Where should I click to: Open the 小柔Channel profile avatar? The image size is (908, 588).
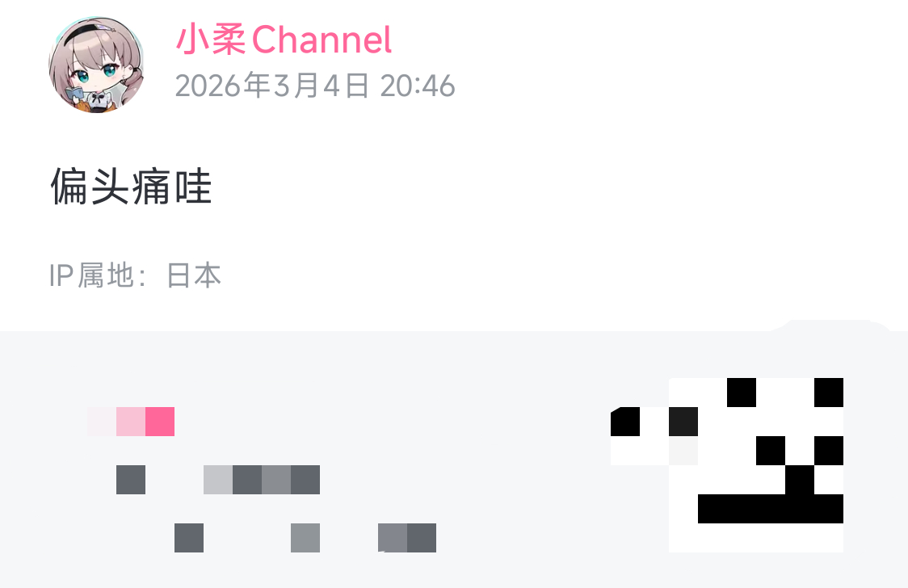click(96, 65)
